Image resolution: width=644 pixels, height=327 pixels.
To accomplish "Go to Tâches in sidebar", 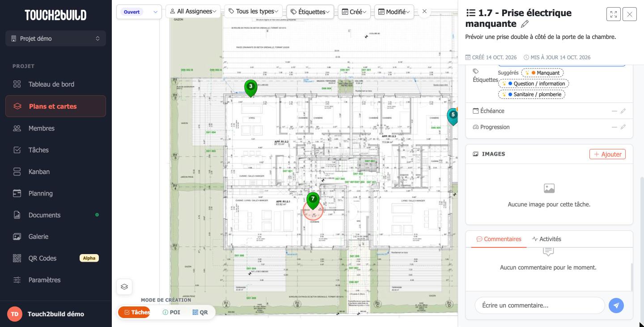I will (55, 150).
